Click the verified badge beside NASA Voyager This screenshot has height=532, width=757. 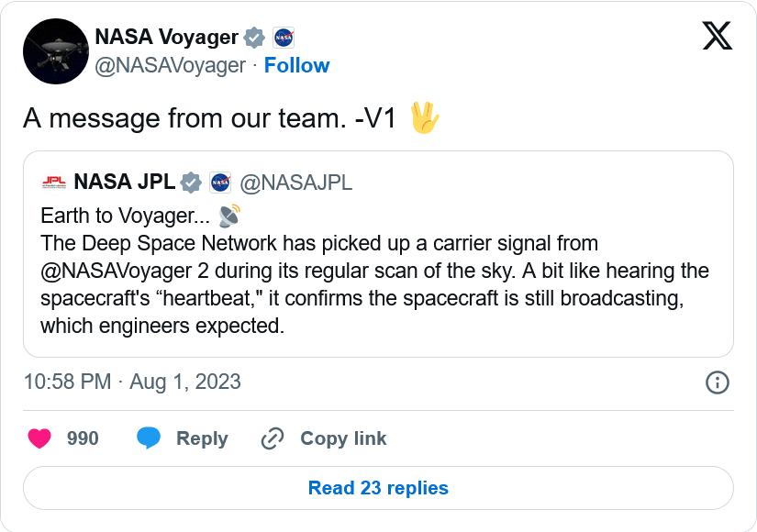(x=254, y=38)
